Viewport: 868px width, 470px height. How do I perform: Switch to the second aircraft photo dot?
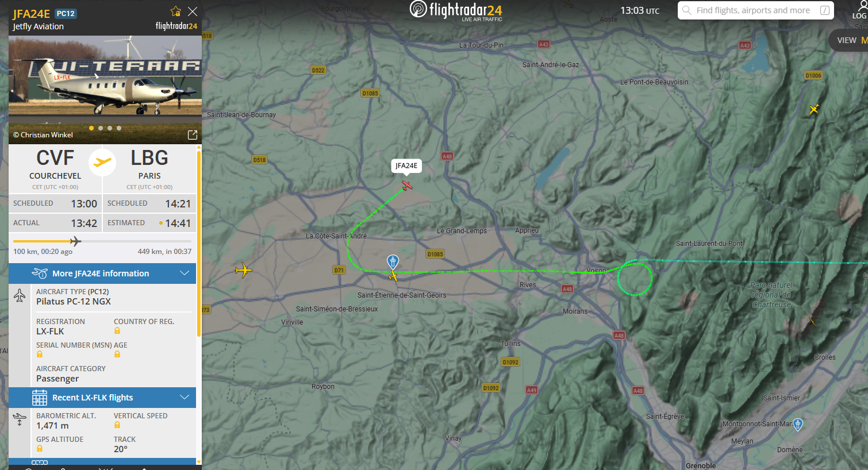(x=101, y=128)
